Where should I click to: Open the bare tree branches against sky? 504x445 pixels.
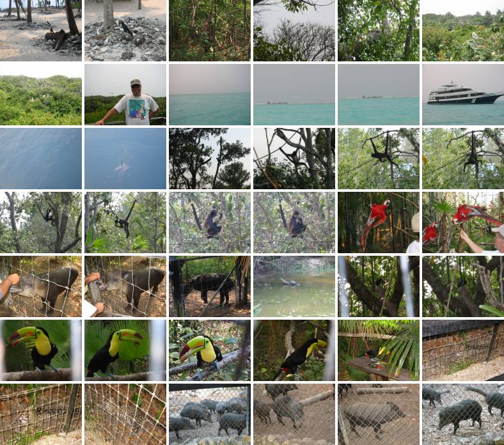[294, 31]
